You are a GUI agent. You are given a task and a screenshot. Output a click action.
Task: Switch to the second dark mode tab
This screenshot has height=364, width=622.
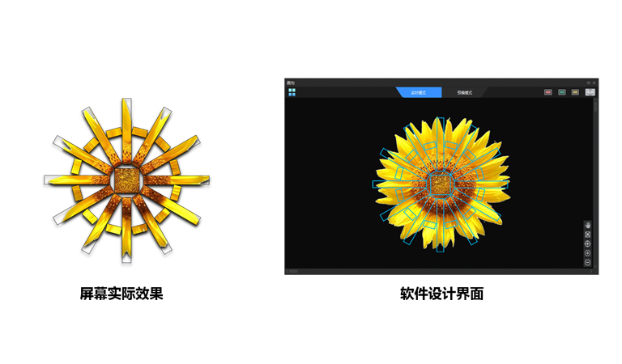pos(464,93)
